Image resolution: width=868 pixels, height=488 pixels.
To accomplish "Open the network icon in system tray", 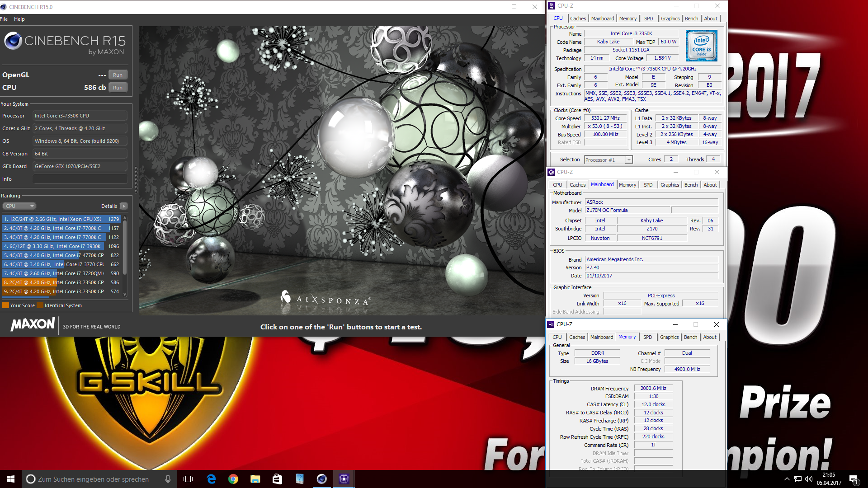I will (798, 479).
